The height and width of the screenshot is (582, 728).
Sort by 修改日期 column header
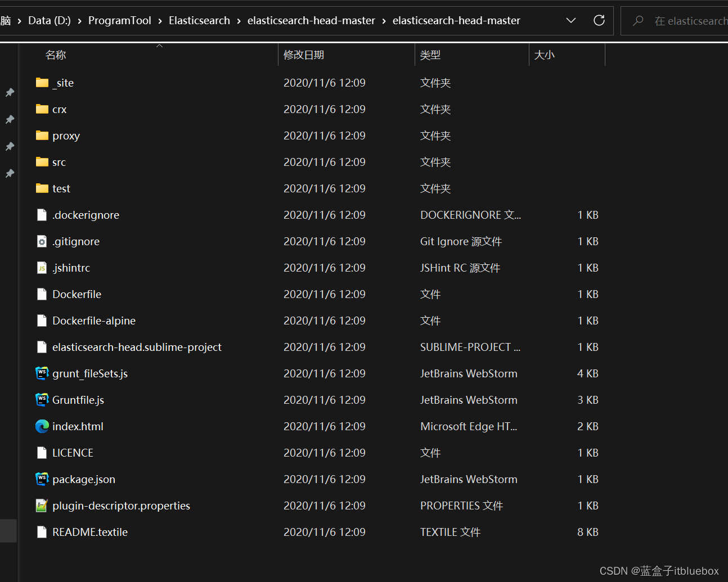[x=304, y=55]
